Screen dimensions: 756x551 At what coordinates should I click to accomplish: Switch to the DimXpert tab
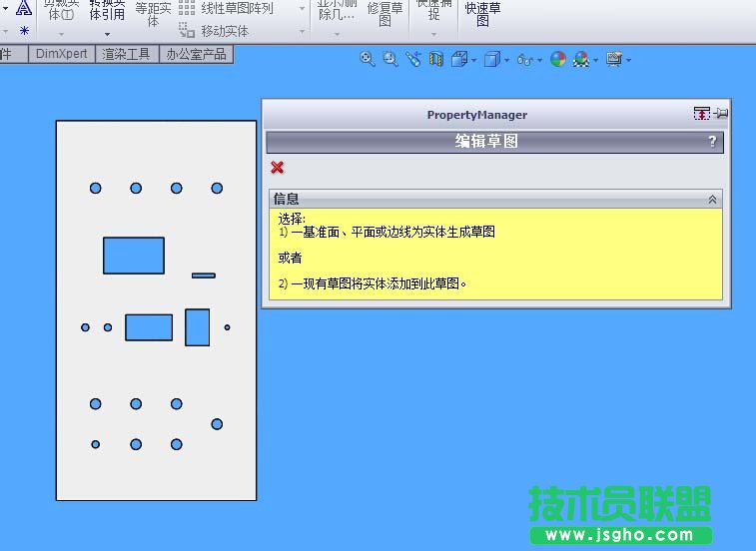[x=61, y=54]
